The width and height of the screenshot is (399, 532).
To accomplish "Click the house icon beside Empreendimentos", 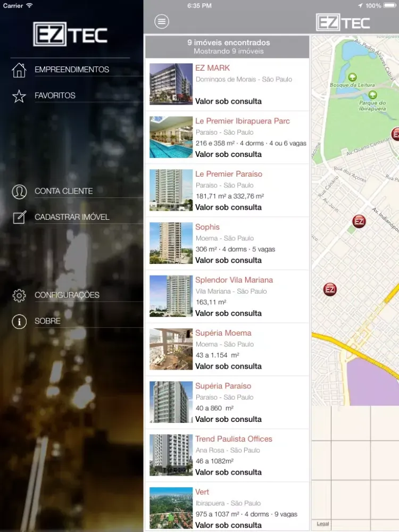I will pyautogui.click(x=19, y=70).
